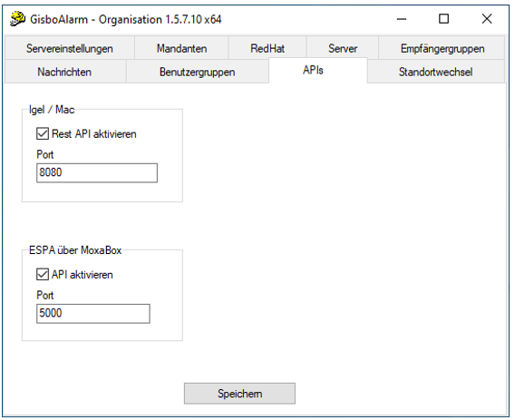Minimize the GisboAlarm window
This screenshot has height=420, width=515.
coord(402,19)
